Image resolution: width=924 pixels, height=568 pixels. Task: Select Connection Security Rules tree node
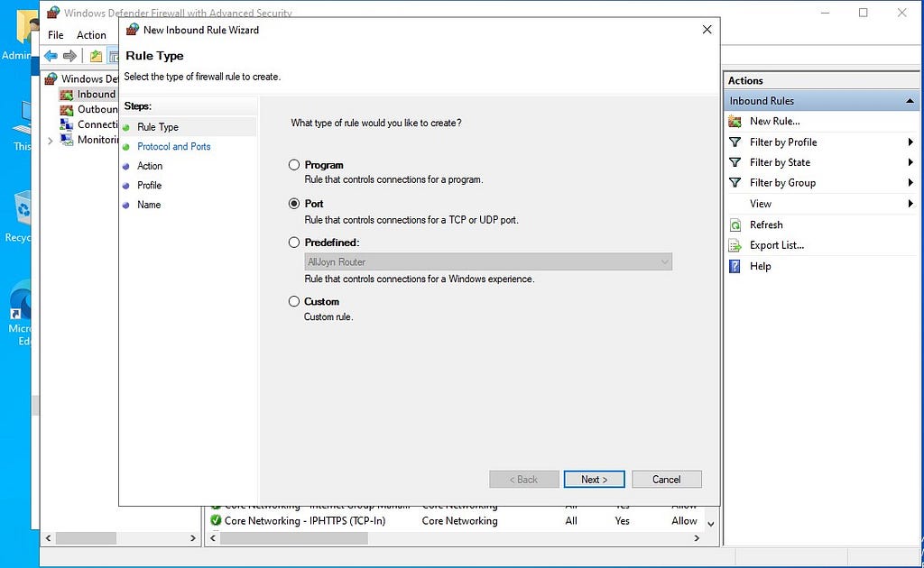[97, 124]
